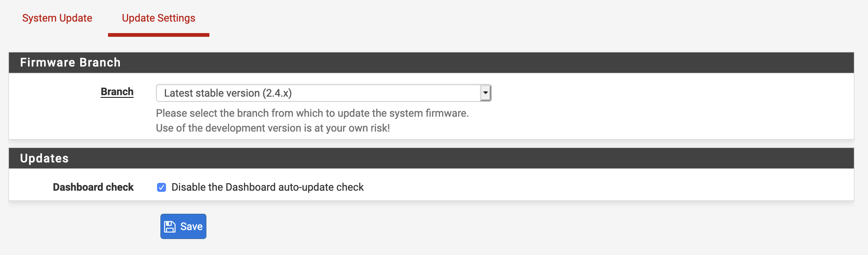Screen dimensions: 868x255
Task: Click the floppy disk icon on Save
Action: [170, 227]
